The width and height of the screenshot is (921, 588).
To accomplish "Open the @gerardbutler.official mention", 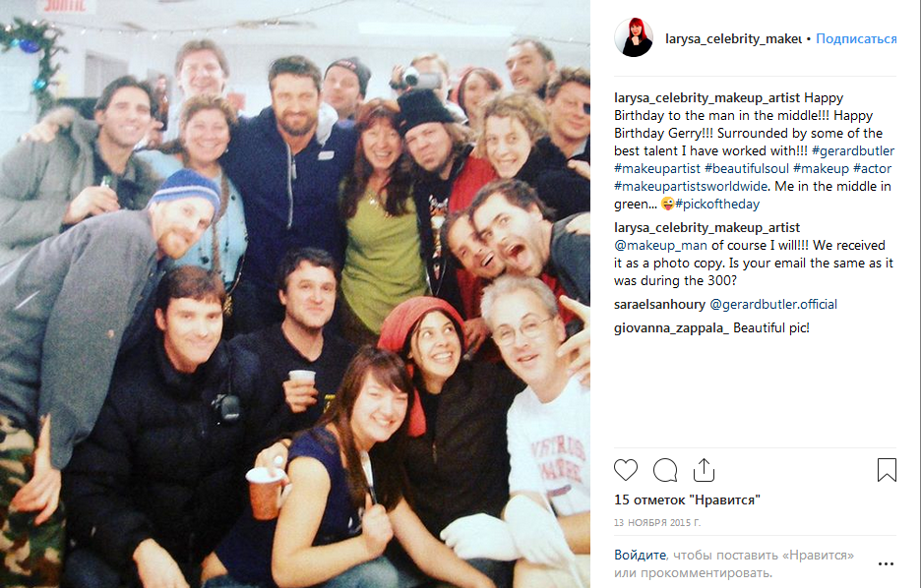I will 773,305.
